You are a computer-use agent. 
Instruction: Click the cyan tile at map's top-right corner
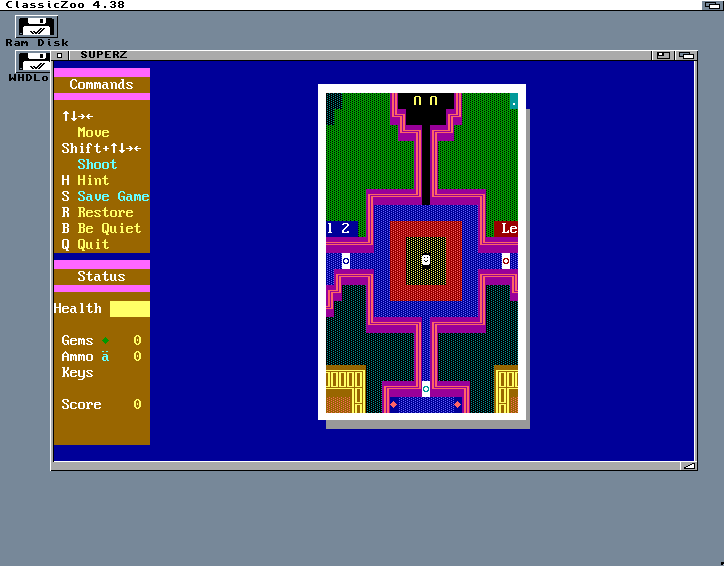[x=514, y=101]
